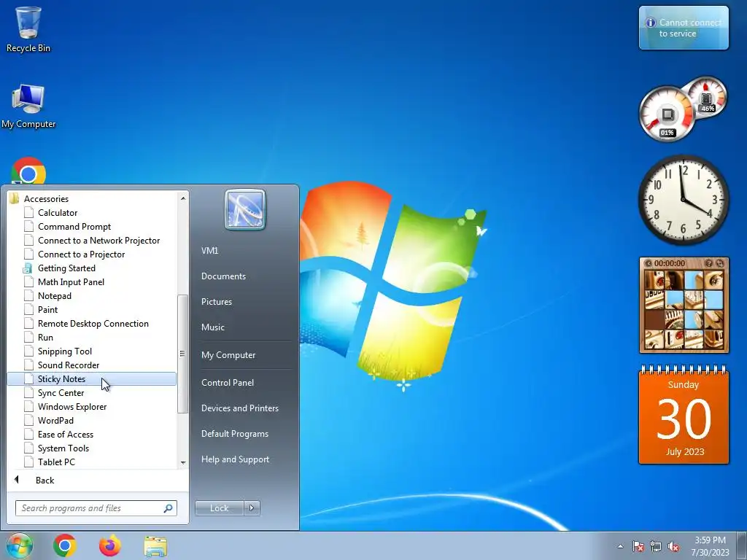Click the analog clock gadget
The height and width of the screenshot is (560, 747).
tap(684, 199)
